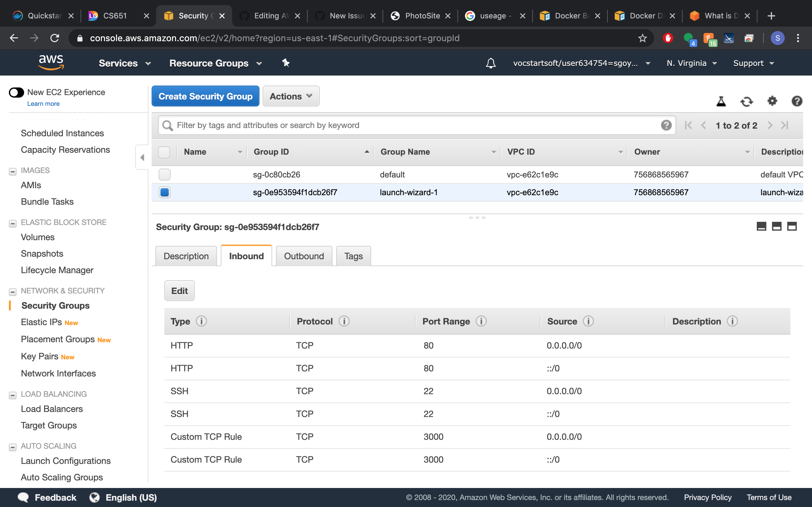Viewport: 812px width, 507px height.
Task: Focus the filter by tags search field
Action: click(x=417, y=125)
